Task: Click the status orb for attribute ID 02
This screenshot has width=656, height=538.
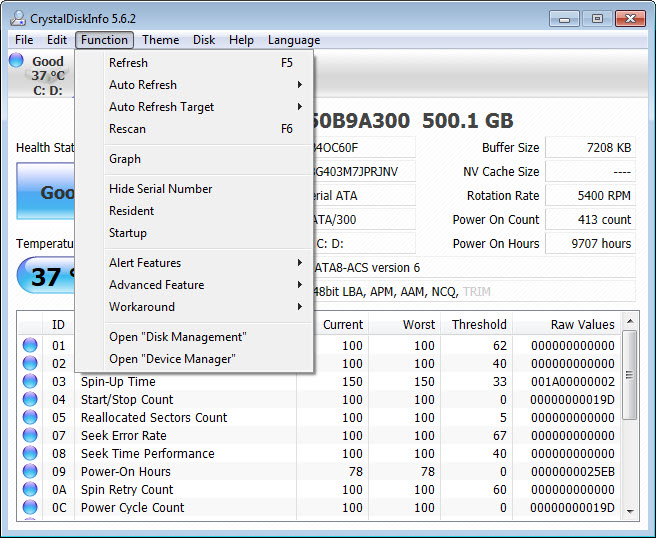Action: click(30, 363)
